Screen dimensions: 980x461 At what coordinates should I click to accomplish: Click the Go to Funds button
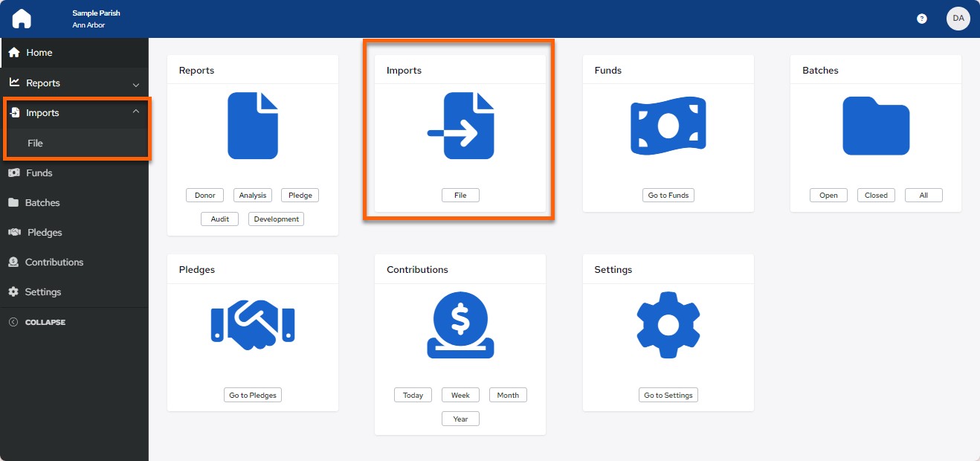(668, 196)
